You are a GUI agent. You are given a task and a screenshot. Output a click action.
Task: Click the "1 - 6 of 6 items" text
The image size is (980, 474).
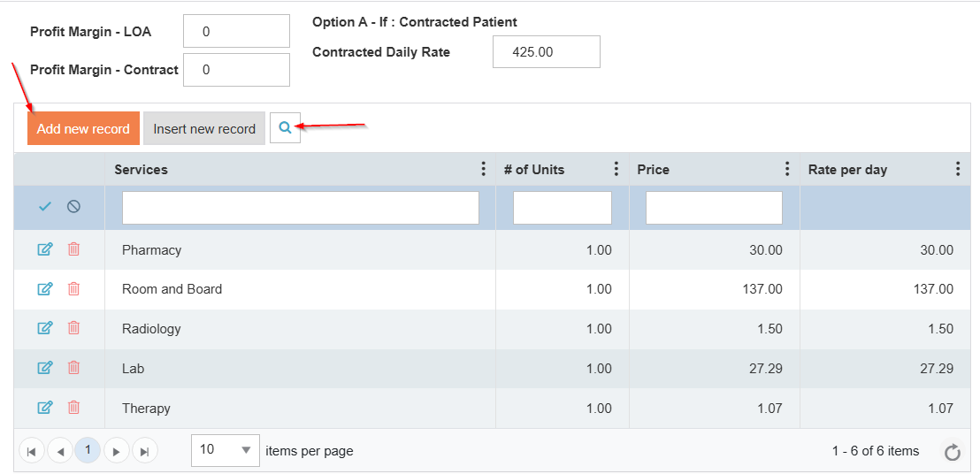[x=876, y=451]
